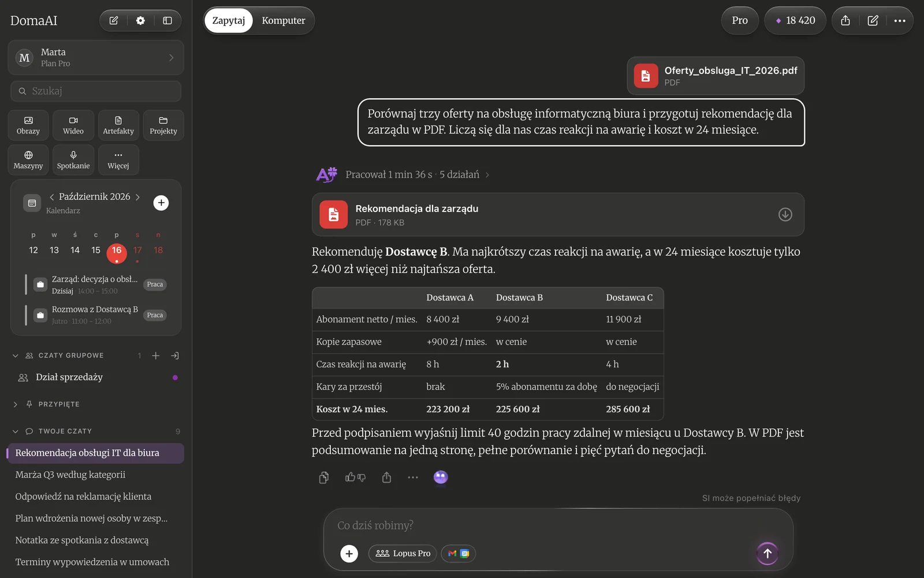Open Maszyny globe section
The image size is (924, 578).
(x=28, y=160)
